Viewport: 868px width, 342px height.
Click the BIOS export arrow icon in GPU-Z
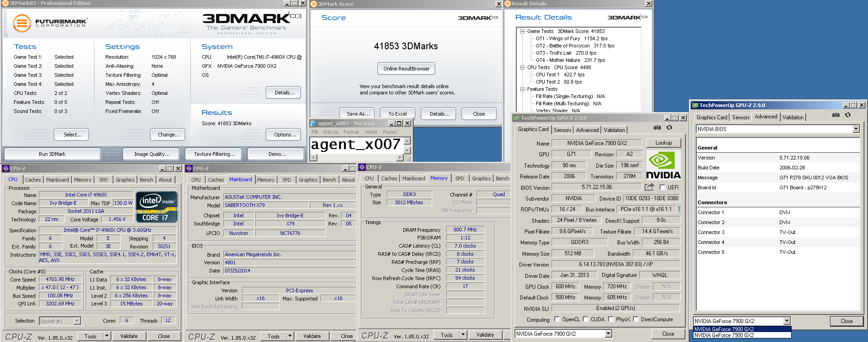tap(649, 187)
